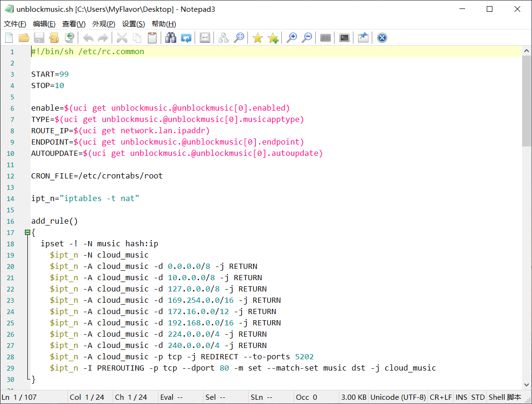Click CRON_FILE=/etc/crontabs/root on line 12
Screen dimensions: 532x404
pos(97,176)
